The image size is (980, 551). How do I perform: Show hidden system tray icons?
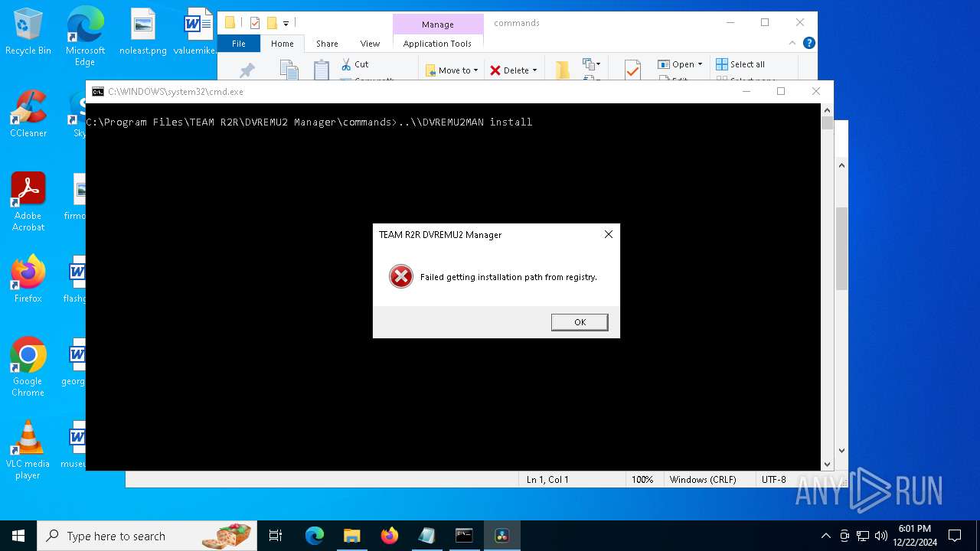(x=825, y=536)
